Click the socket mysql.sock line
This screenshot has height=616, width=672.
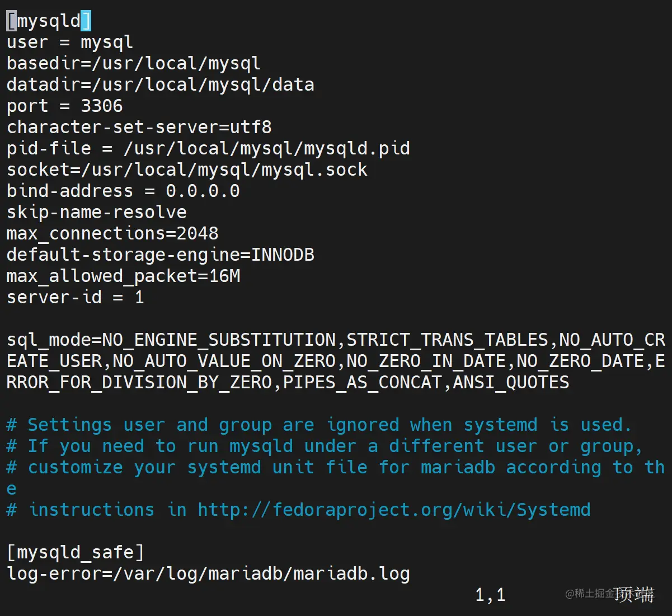[x=187, y=170]
